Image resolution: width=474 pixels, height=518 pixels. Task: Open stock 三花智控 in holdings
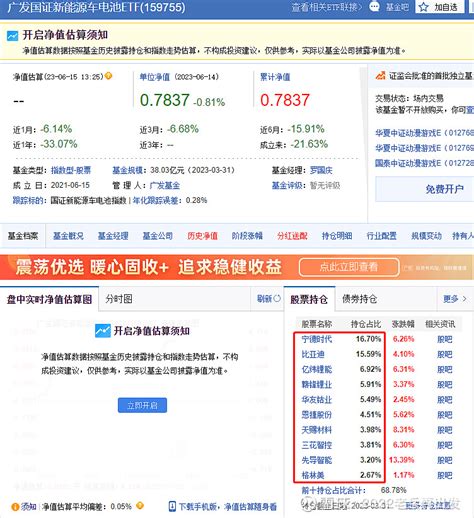pos(317,445)
